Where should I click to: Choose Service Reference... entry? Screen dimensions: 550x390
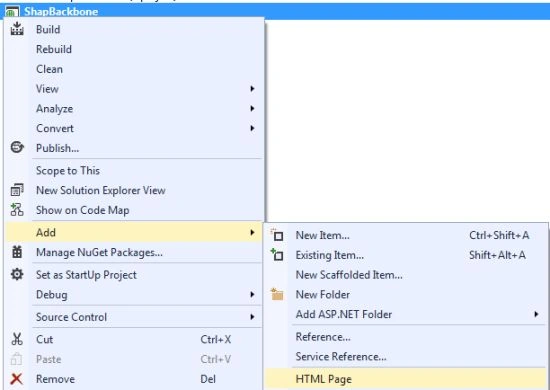[x=406, y=356]
